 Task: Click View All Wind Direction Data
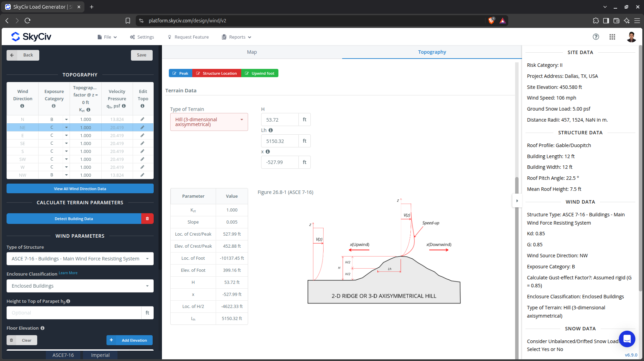(80, 188)
